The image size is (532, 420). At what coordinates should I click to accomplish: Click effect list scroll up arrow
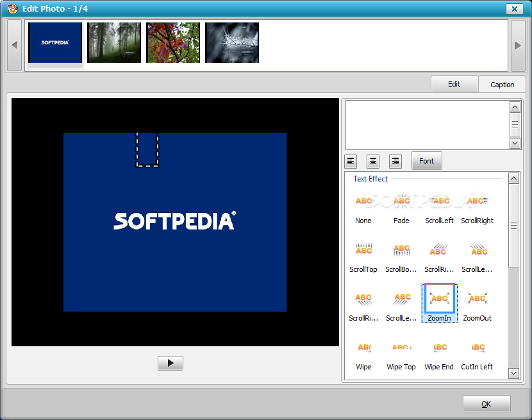click(513, 178)
